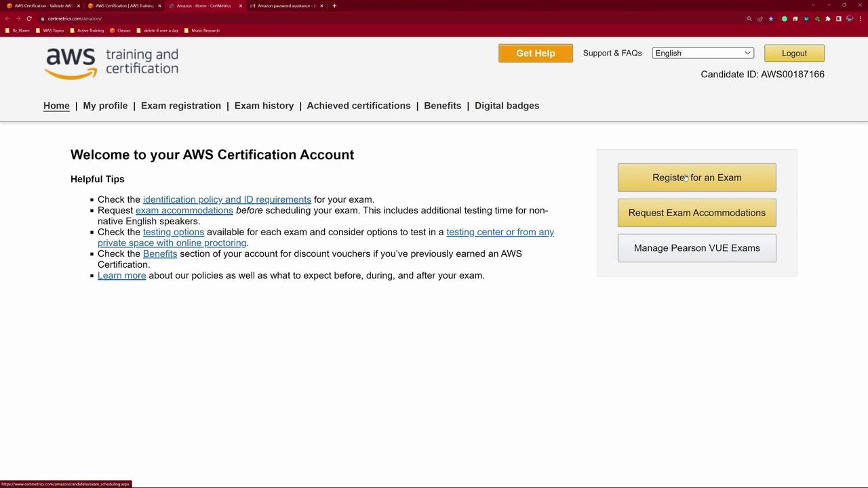Toggle the browser side panel icon

pos(839,19)
